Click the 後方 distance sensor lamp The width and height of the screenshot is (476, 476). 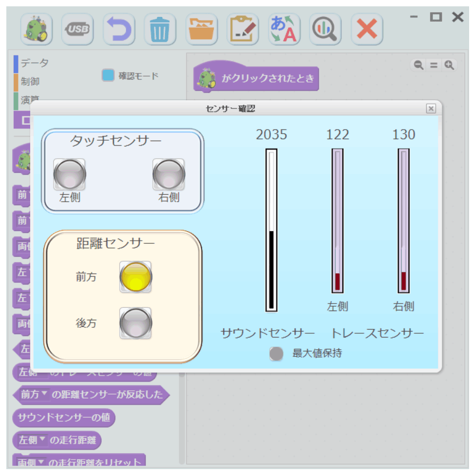(x=136, y=323)
